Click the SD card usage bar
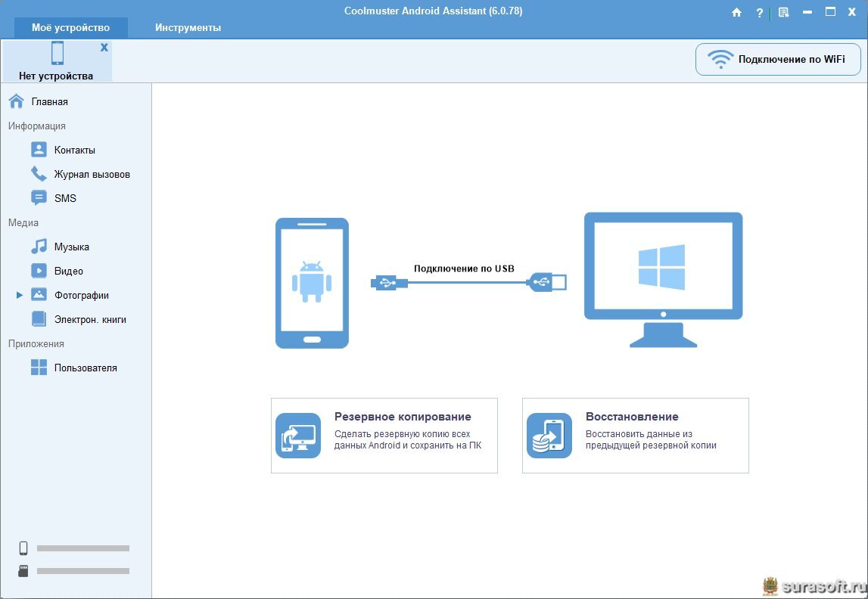The image size is (868, 599). pyautogui.click(x=83, y=571)
